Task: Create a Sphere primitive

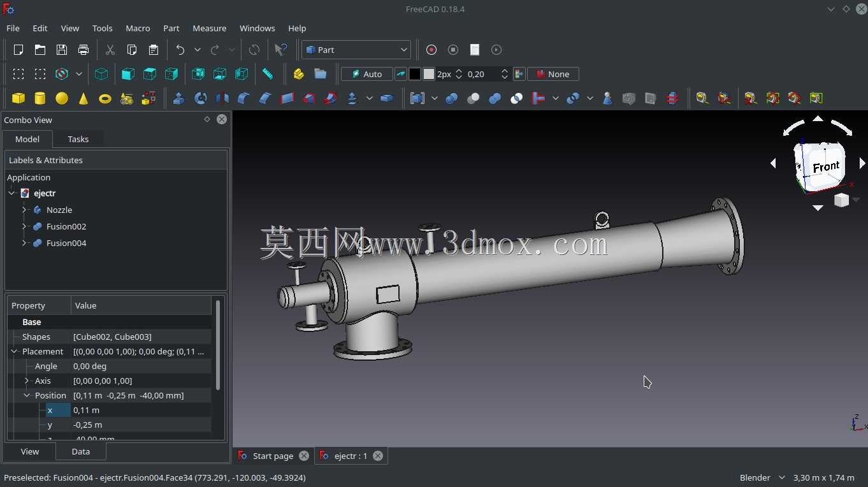Action: pyautogui.click(x=62, y=98)
